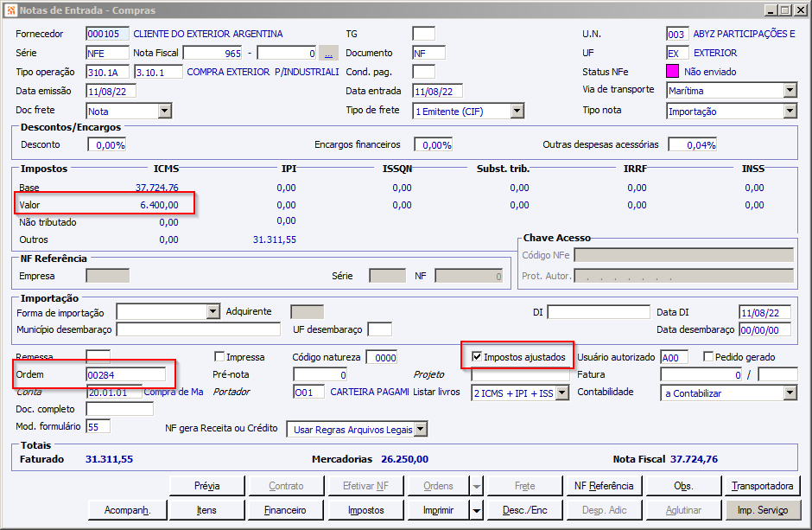Focus the UF desembaraço field
This screenshot has height=530, width=812.
[x=379, y=329]
